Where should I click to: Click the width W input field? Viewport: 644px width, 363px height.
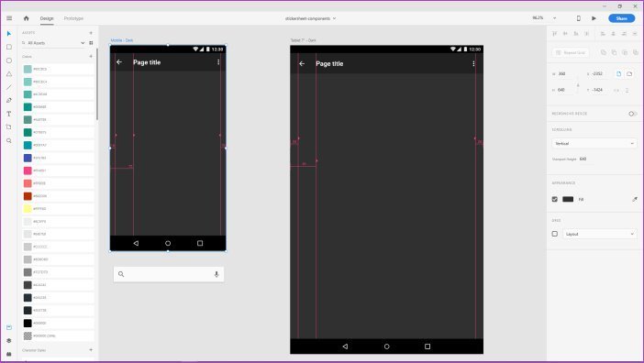click(x=566, y=74)
